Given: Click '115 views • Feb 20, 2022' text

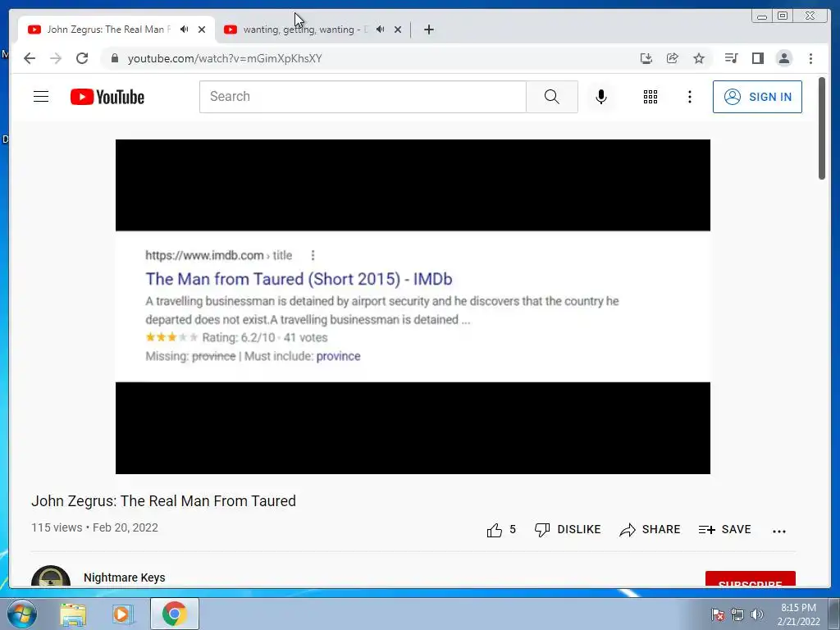Looking at the screenshot, I should (x=95, y=527).
